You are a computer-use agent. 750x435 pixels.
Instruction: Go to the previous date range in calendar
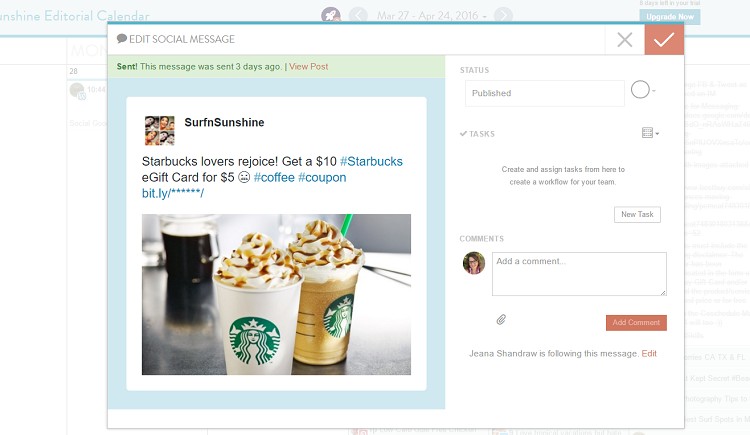coord(358,16)
